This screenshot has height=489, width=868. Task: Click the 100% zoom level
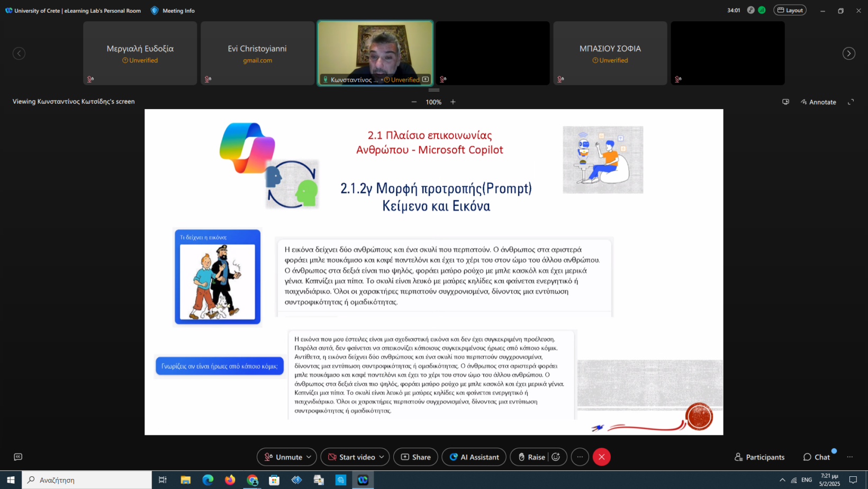pos(433,102)
